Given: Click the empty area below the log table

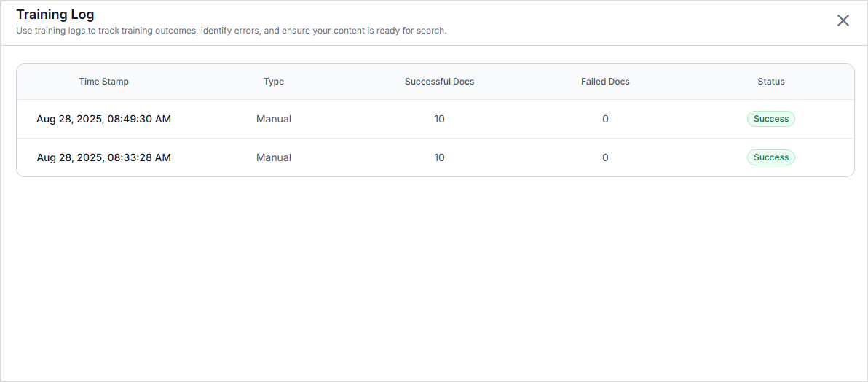Looking at the screenshot, I should (434, 277).
